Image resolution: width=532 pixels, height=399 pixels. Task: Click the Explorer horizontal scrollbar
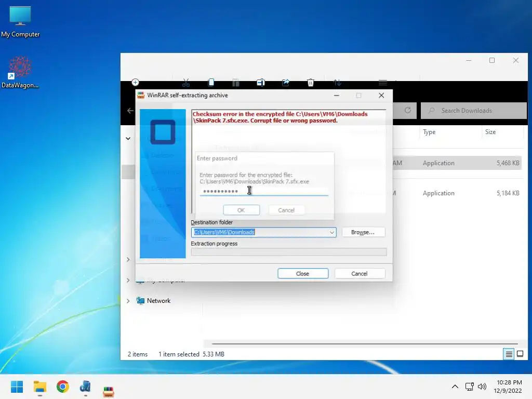[x=365, y=344]
